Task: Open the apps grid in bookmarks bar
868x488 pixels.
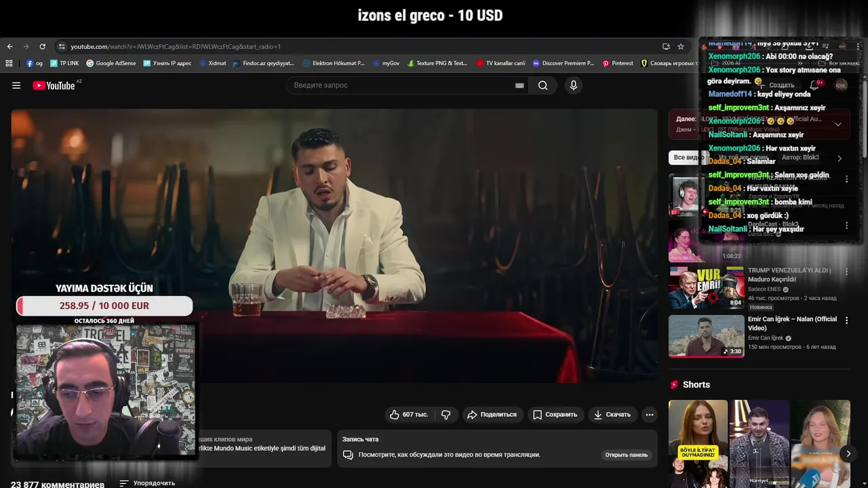Action: click(x=9, y=63)
